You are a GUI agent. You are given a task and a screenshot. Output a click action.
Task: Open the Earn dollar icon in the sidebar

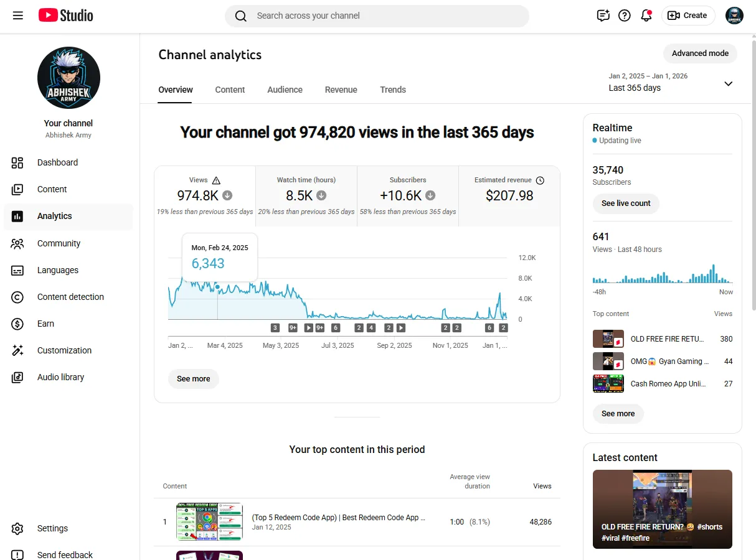[x=17, y=324]
